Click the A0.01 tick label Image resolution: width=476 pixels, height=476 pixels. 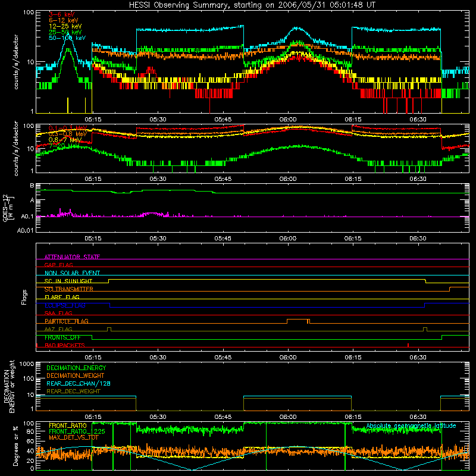coord(26,230)
